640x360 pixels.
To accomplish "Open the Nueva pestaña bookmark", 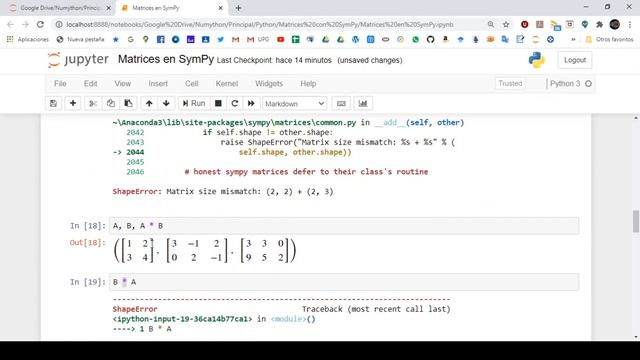I will click(x=80, y=40).
